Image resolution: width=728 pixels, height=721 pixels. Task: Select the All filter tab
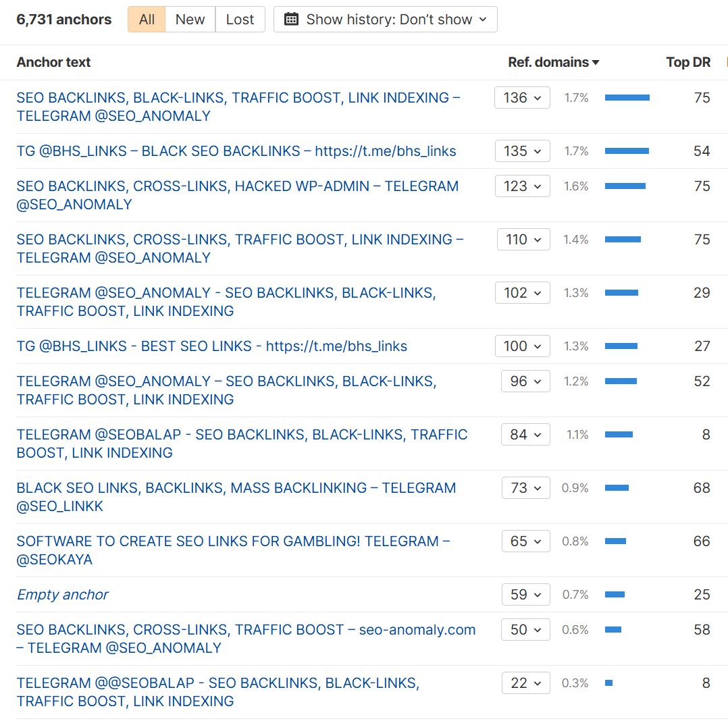[x=147, y=20]
